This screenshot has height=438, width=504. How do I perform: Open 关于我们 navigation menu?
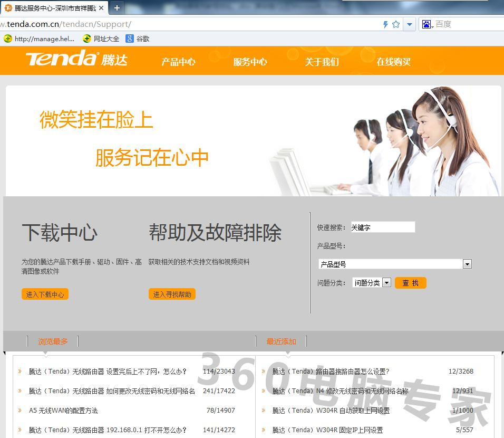(322, 62)
